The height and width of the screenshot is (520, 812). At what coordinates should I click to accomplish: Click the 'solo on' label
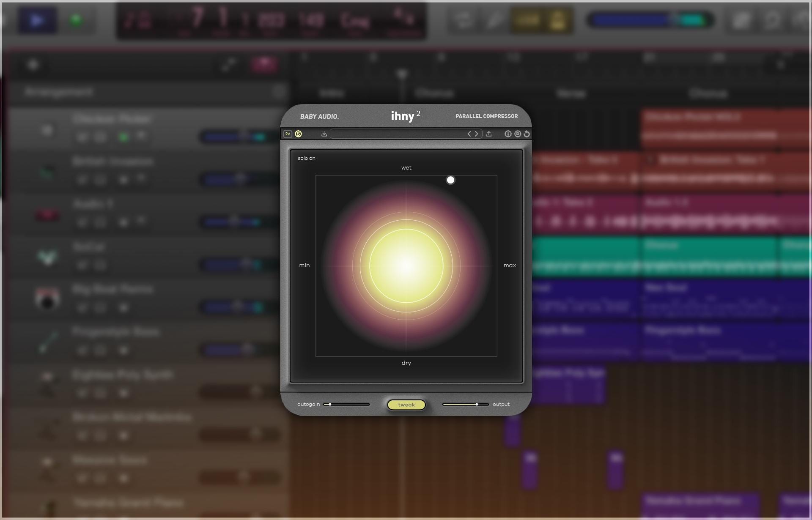click(307, 158)
